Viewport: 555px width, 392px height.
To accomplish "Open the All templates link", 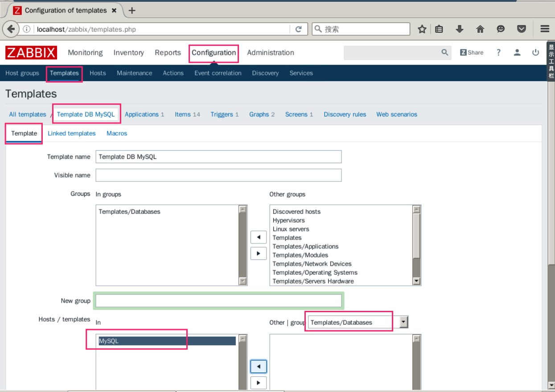I will point(28,114).
